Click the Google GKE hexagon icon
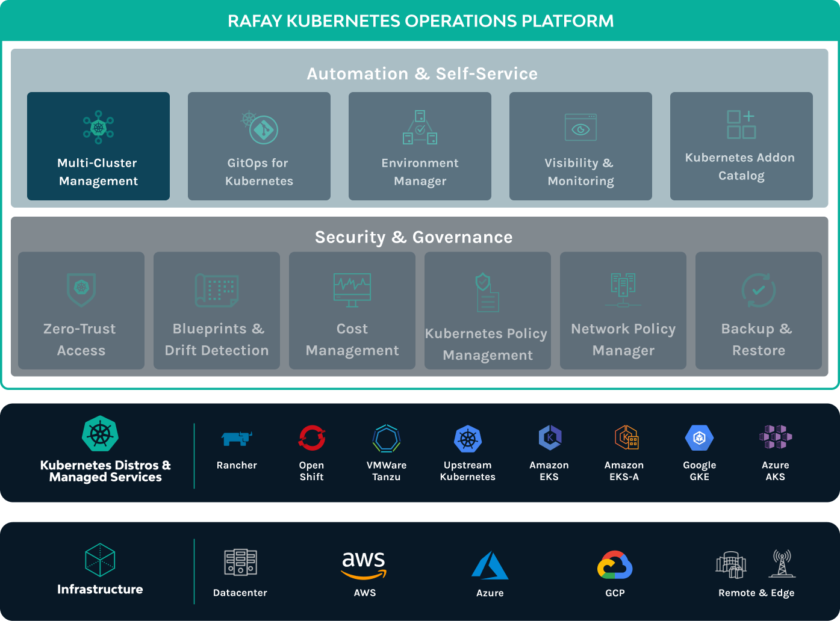Viewport: 840px width, 621px height. pyautogui.click(x=699, y=438)
